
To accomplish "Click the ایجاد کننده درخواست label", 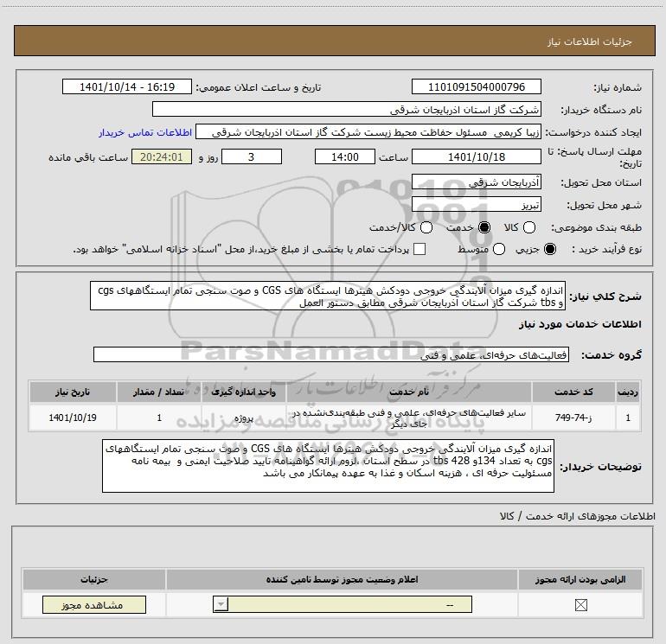I will click(x=593, y=133).
